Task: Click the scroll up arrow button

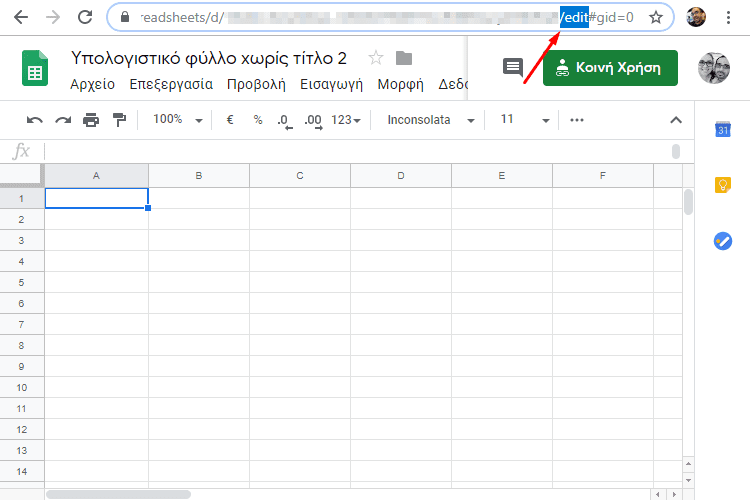Action: (688, 464)
